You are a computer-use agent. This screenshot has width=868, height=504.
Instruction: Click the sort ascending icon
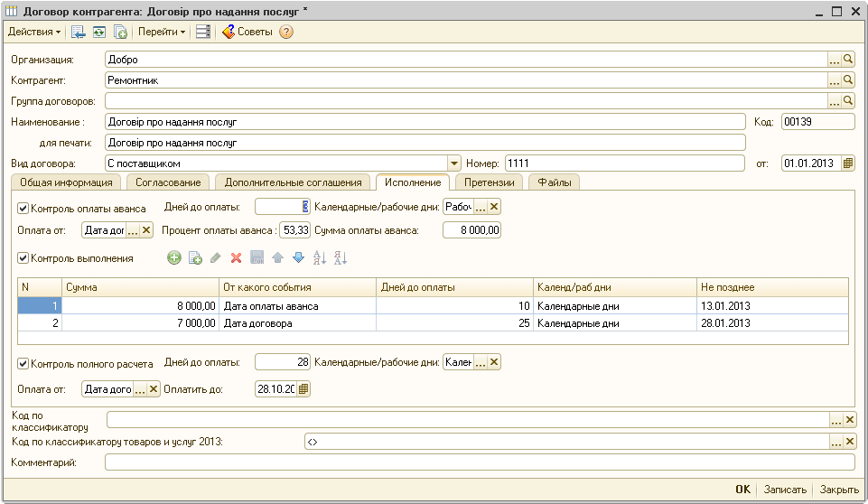tap(319, 258)
